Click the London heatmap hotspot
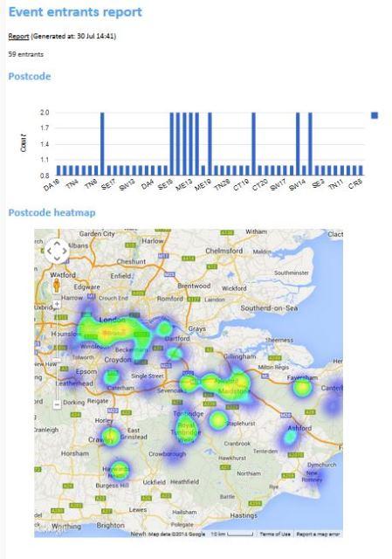This screenshot has width=392, height=559. point(108,332)
